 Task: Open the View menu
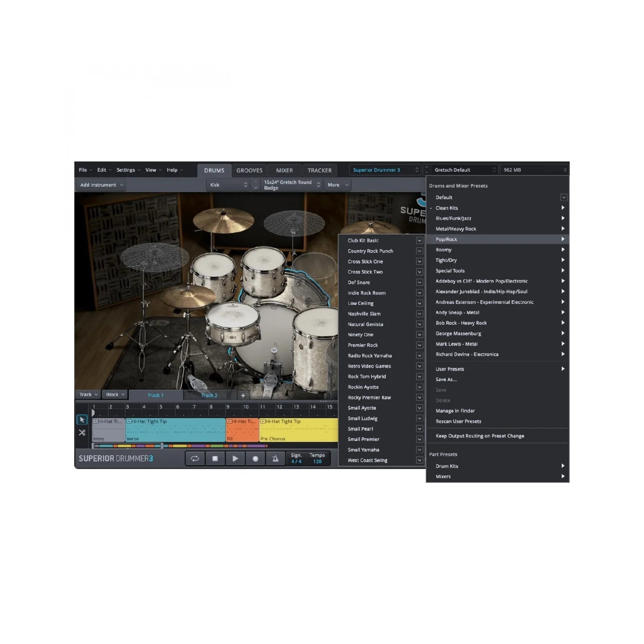[x=153, y=170]
